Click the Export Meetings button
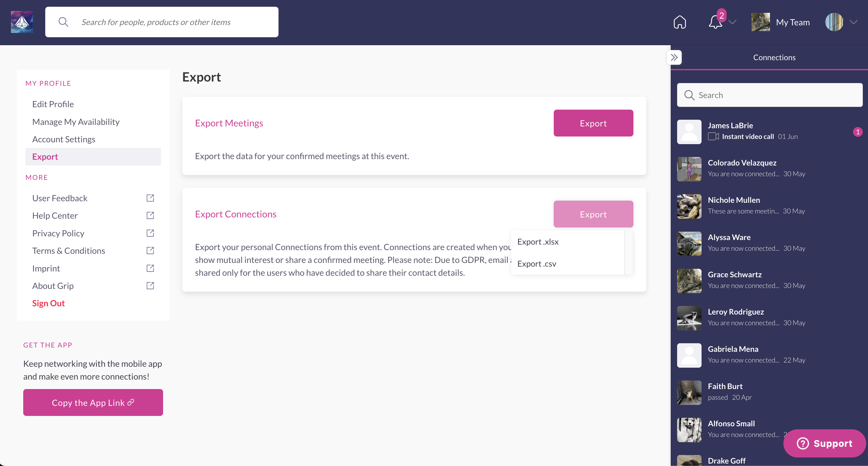The height and width of the screenshot is (466, 868). tap(594, 123)
